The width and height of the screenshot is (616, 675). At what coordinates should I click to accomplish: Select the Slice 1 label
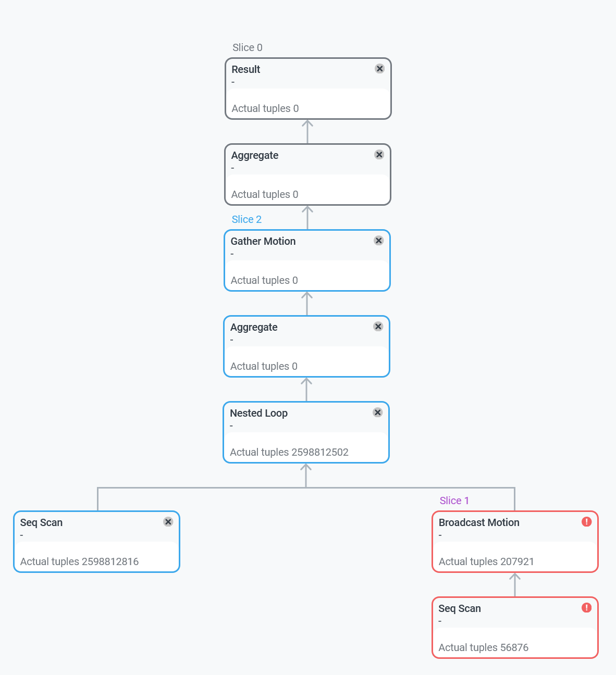(454, 500)
